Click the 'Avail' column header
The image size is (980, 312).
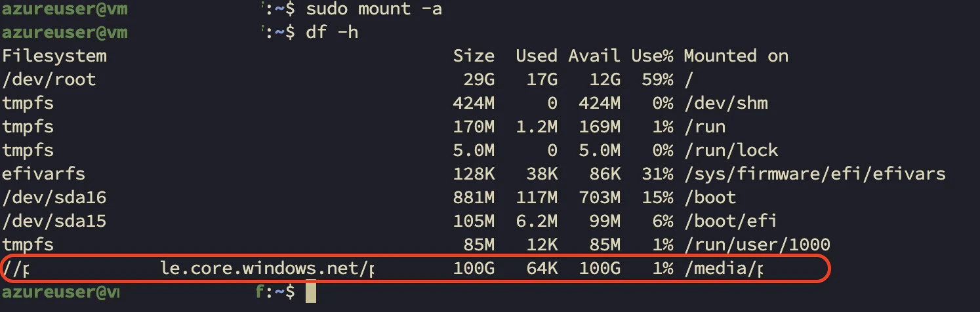594,56
